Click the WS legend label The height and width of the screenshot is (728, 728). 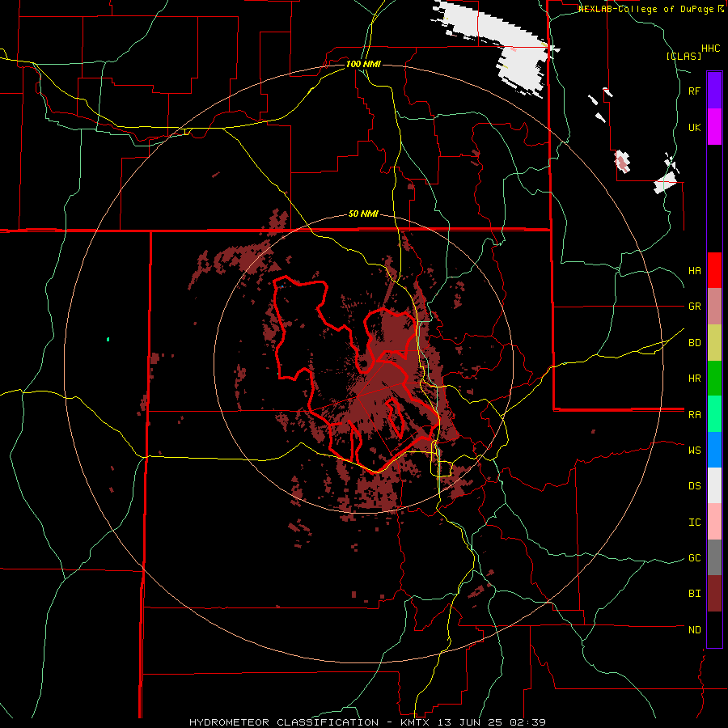click(x=695, y=450)
